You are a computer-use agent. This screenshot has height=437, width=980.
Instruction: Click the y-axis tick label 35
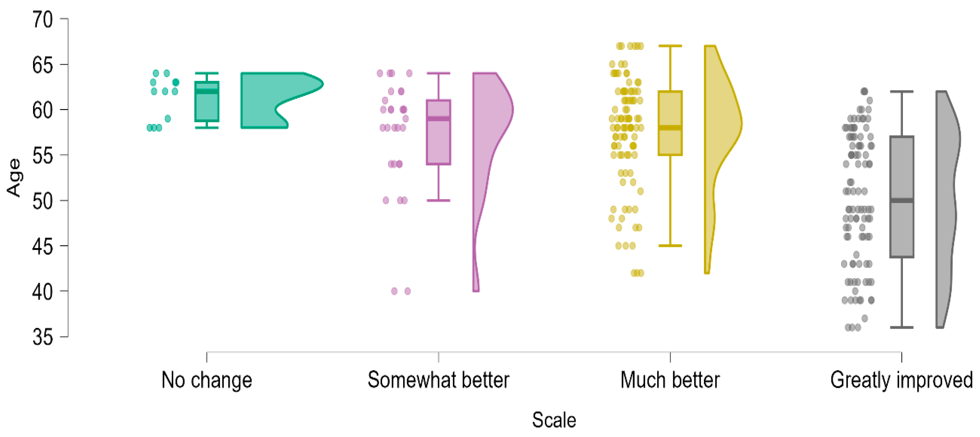42,337
